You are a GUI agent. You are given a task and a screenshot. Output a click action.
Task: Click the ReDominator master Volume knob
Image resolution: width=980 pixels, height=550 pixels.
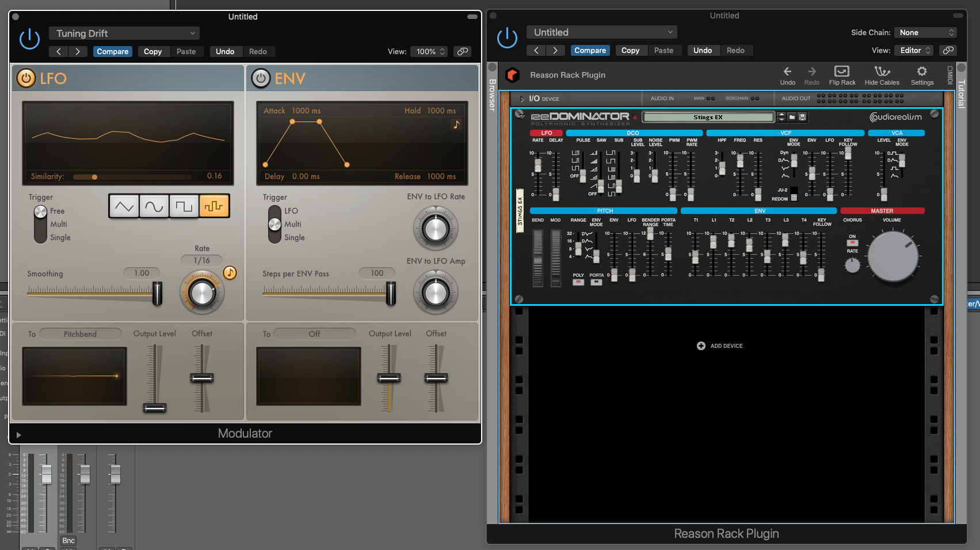tap(893, 257)
